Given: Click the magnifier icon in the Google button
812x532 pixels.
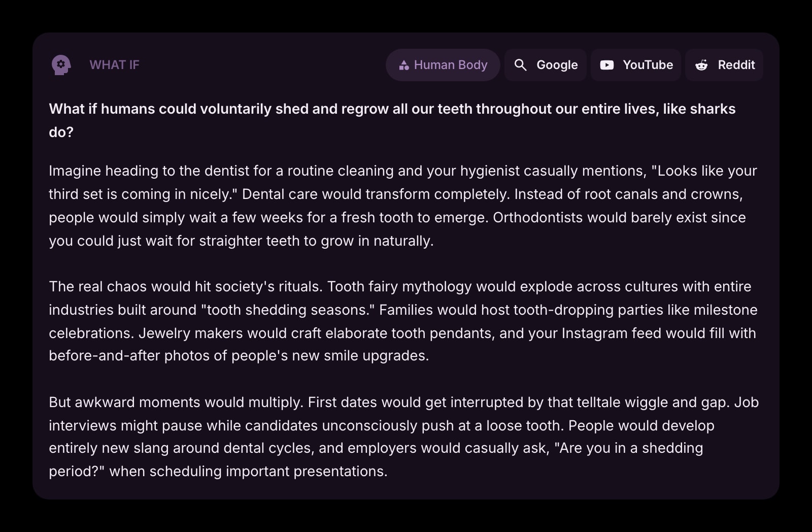Looking at the screenshot, I should 520,65.
